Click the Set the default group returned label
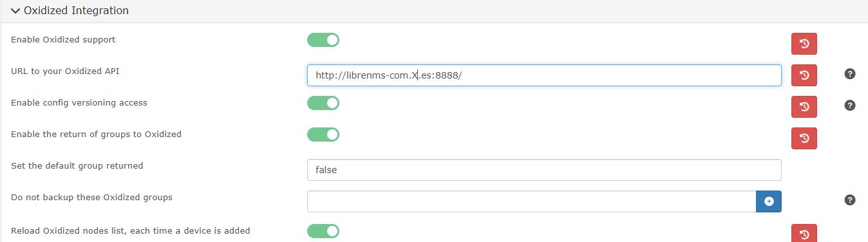The image size is (868, 242). [77, 166]
